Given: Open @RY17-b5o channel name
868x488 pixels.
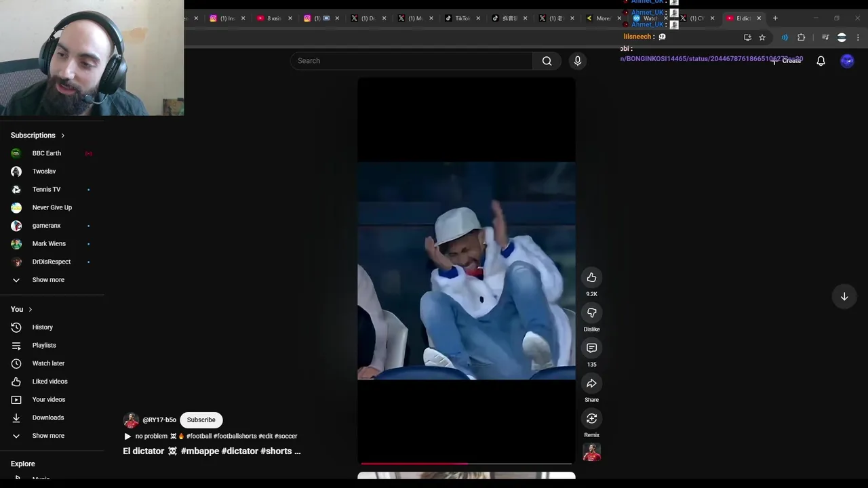Looking at the screenshot, I should [x=159, y=420].
